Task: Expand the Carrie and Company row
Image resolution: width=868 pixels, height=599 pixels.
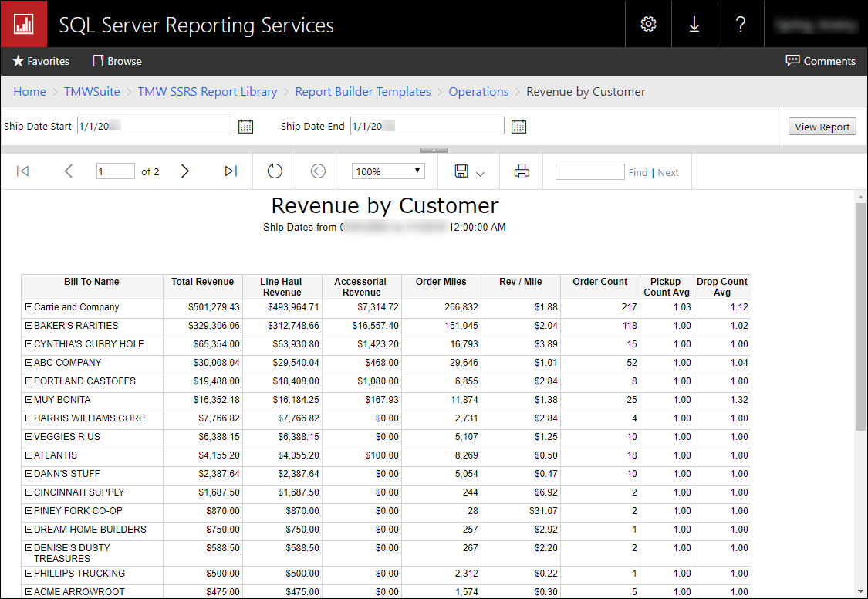Action: [29, 307]
